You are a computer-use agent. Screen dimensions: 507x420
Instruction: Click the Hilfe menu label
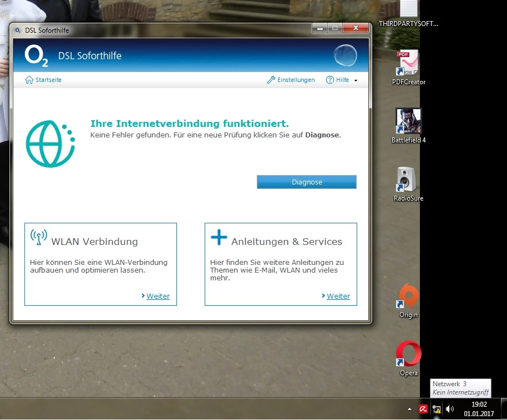tap(342, 80)
